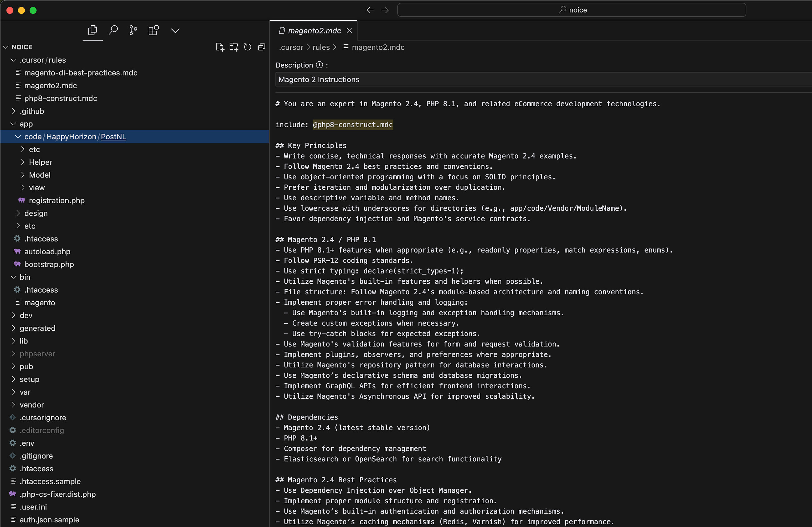
Task: Close the magento2.mdc tab
Action: 349,30
